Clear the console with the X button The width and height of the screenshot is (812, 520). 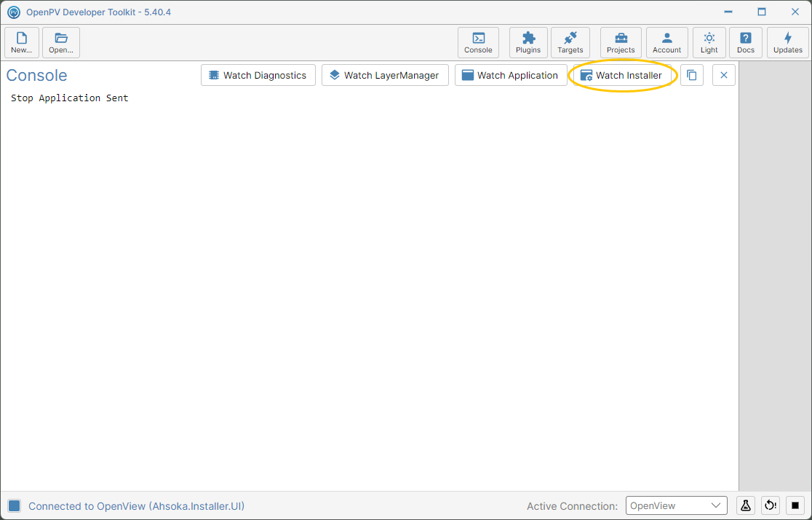[723, 75]
